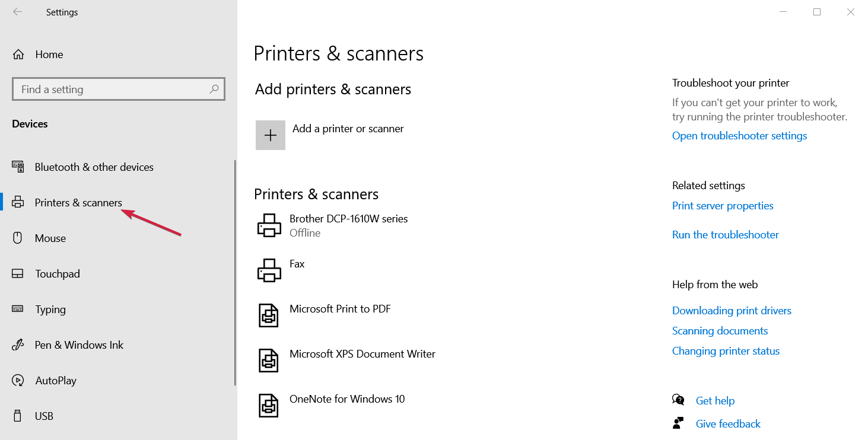Open troubleshooter settings link
Viewport: 868px width, 440px height.
pyautogui.click(x=739, y=136)
